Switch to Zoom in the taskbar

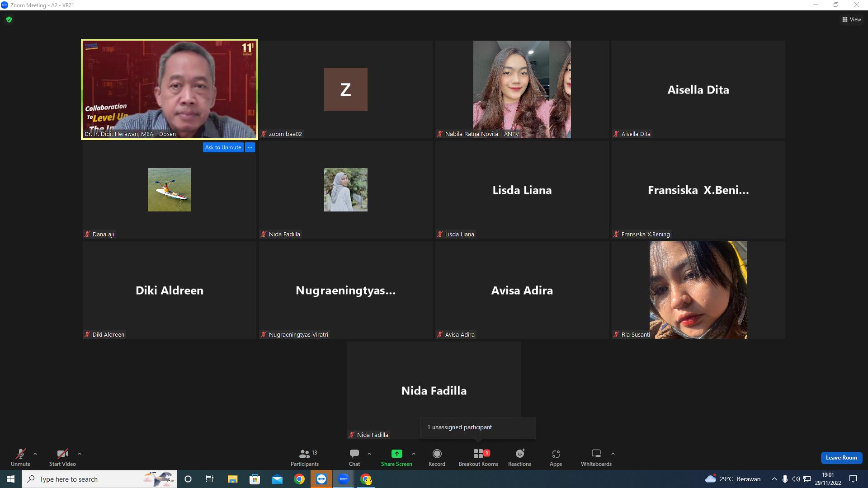click(344, 479)
